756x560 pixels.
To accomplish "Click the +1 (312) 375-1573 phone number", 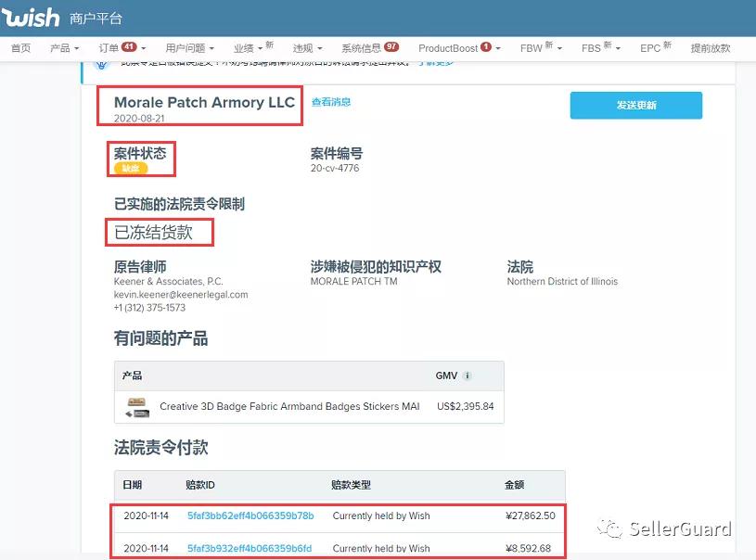I will point(149,308).
